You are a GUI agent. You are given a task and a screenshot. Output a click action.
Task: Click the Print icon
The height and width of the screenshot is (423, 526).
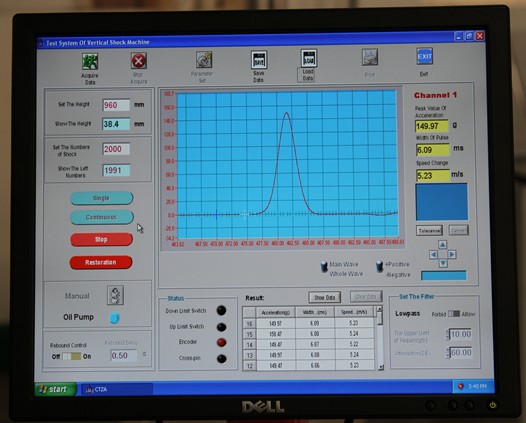pyautogui.click(x=370, y=57)
